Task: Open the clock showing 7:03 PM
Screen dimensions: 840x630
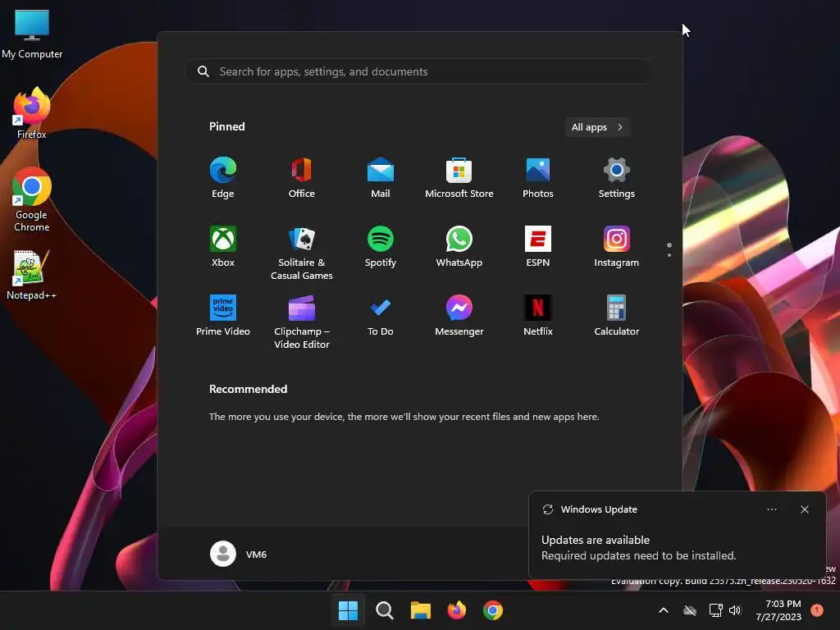Action: pos(778,610)
